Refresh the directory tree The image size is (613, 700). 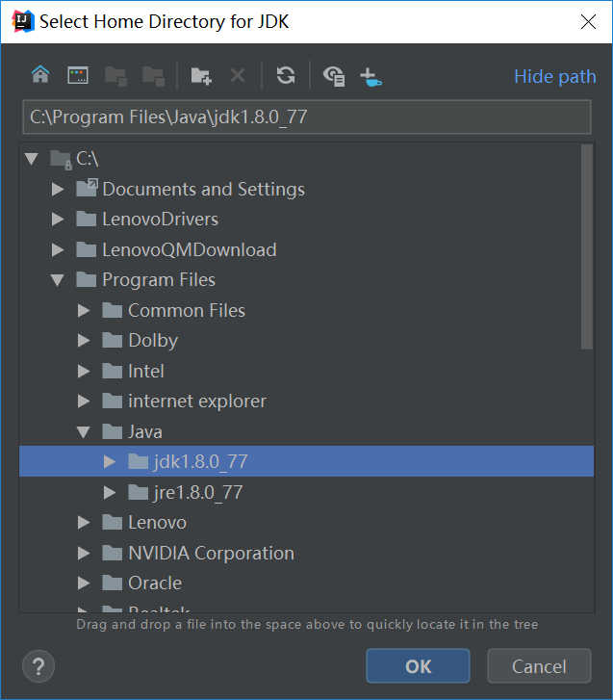[x=286, y=75]
